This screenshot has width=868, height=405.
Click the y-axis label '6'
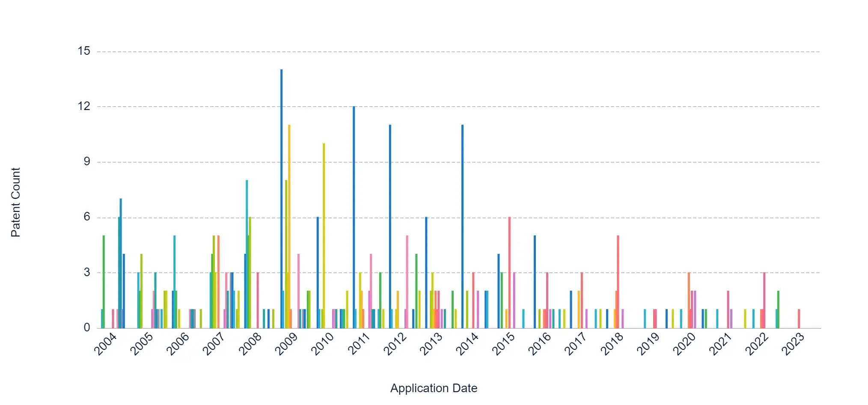pyautogui.click(x=87, y=217)
